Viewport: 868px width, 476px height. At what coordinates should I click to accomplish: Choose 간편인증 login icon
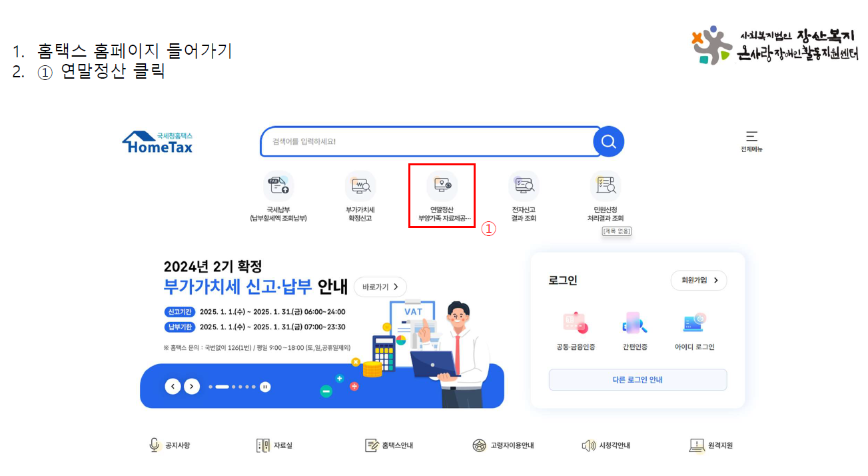[x=634, y=323]
